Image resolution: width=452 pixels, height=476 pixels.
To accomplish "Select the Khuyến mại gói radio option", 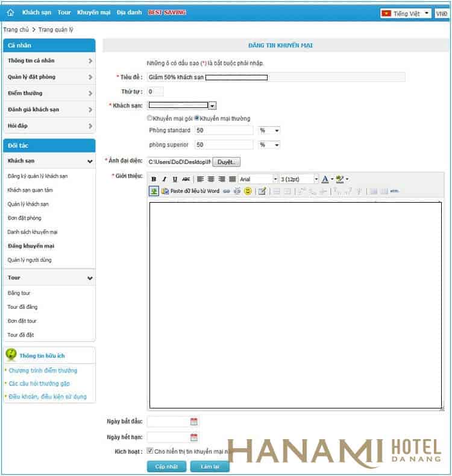I will tap(151, 118).
